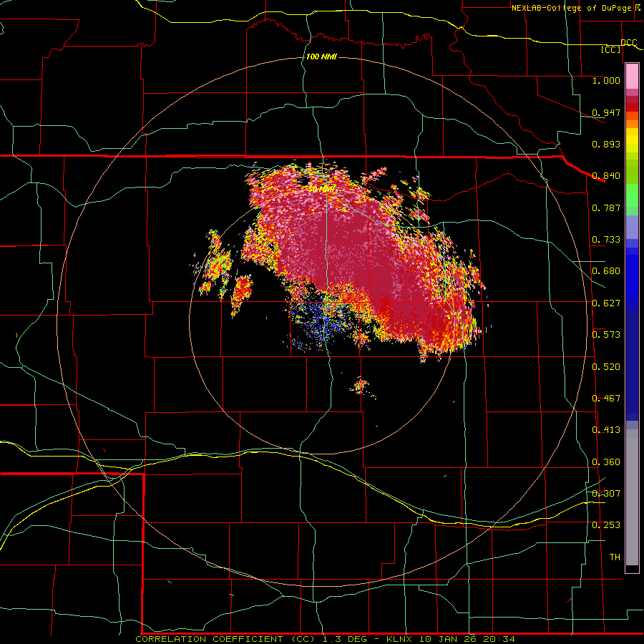Screen dimensions: 644x644
Task: Select the 0.520 legend value
Action: click(606, 367)
